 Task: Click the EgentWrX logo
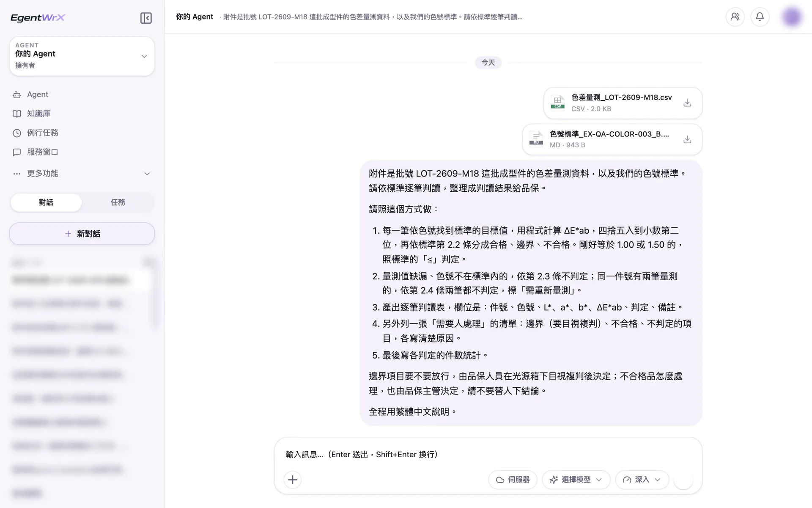[x=38, y=17]
